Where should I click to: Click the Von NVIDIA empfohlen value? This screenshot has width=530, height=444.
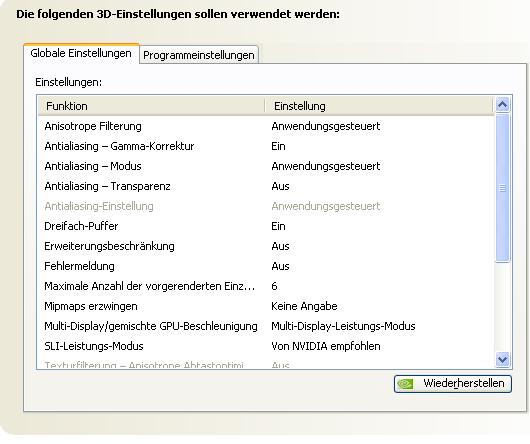pos(326,346)
